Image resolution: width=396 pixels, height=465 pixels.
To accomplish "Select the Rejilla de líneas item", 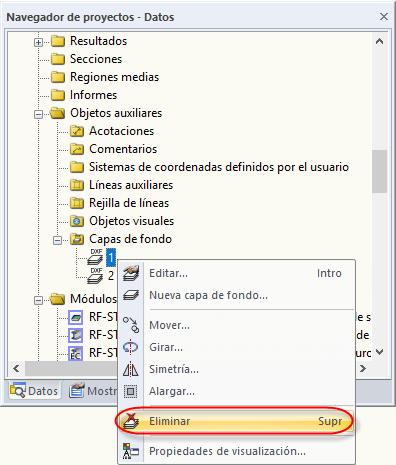I will click(x=129, y=203).
